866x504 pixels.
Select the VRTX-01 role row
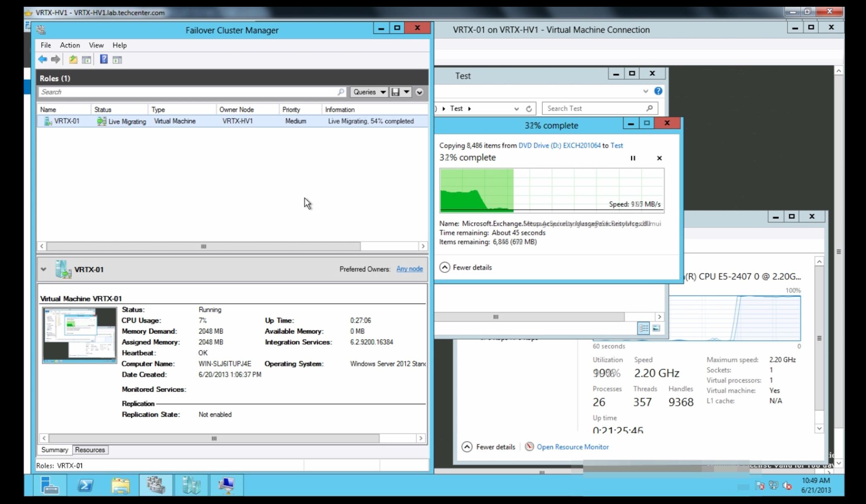(232, 121)
